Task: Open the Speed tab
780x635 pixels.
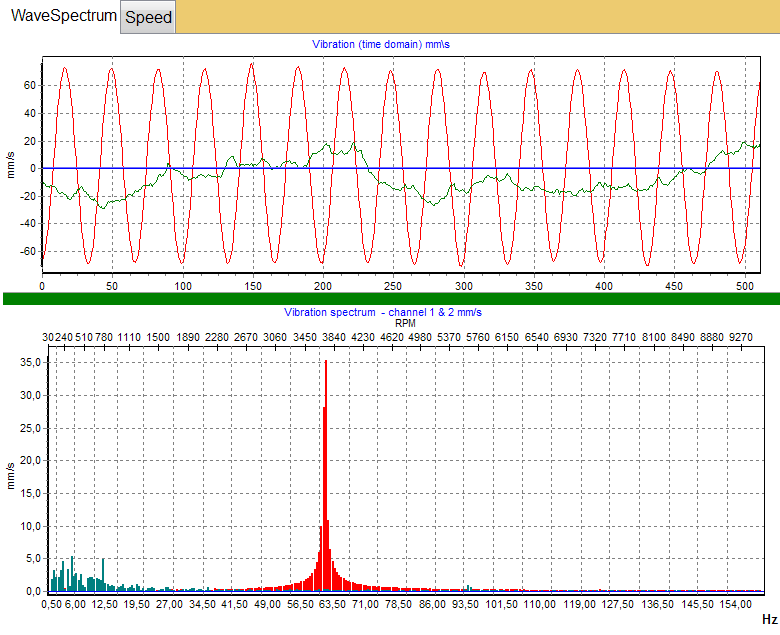Action: [x=148, y=17]
